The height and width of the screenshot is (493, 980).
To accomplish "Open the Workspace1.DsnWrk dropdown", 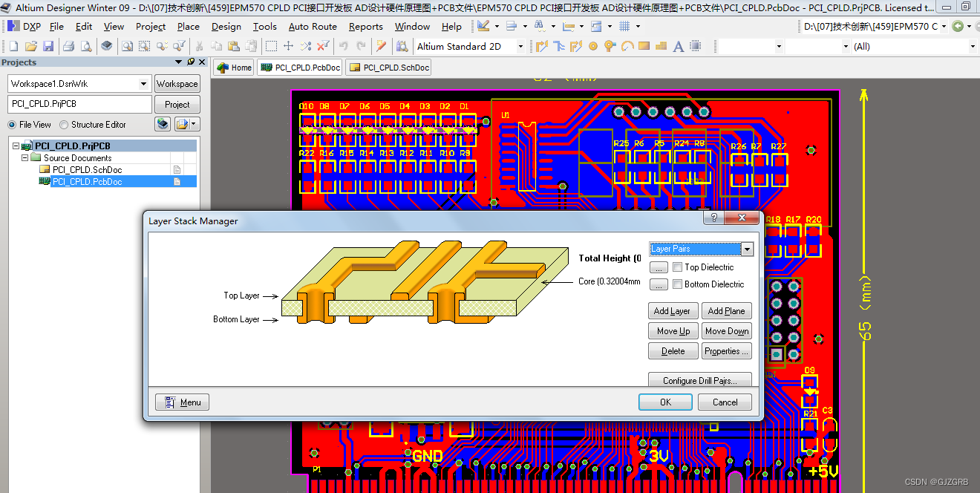I will point(143,84).
